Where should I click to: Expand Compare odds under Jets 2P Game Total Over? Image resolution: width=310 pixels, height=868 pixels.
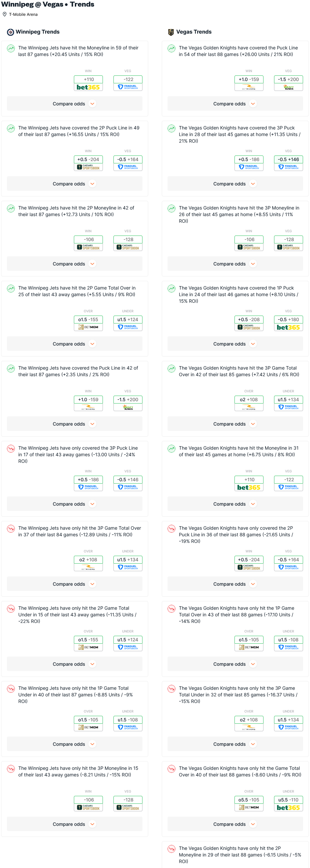(75, 344)
